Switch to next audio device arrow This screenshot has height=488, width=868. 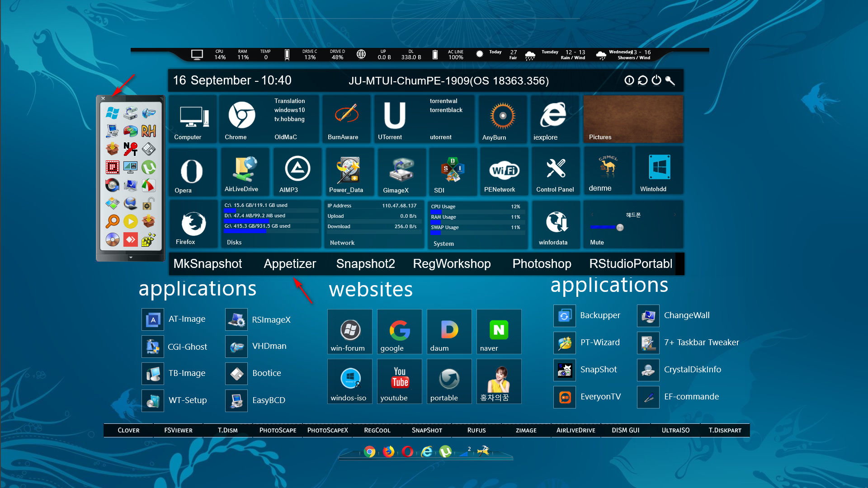[x=675, y=215]
